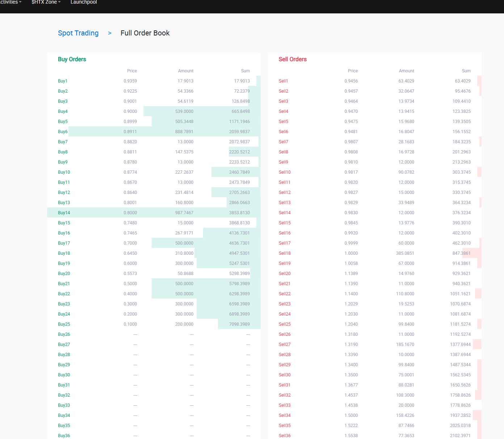The width and height of the screenshot is (504, 439).
Task: Click the Sell27 amount 185.1670
Action: tap(405, 345)
